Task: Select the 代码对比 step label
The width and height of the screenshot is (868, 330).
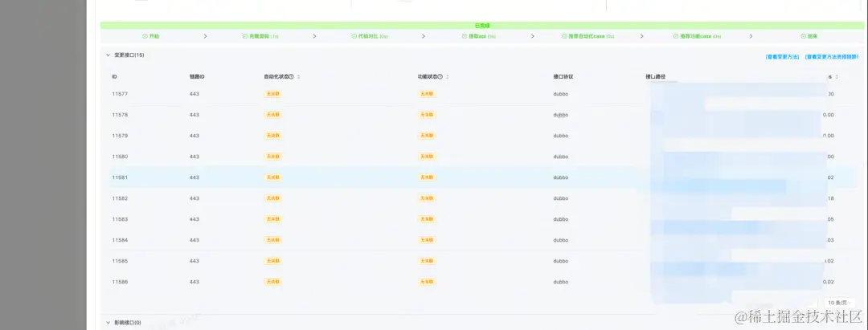Action: (367, 36)
